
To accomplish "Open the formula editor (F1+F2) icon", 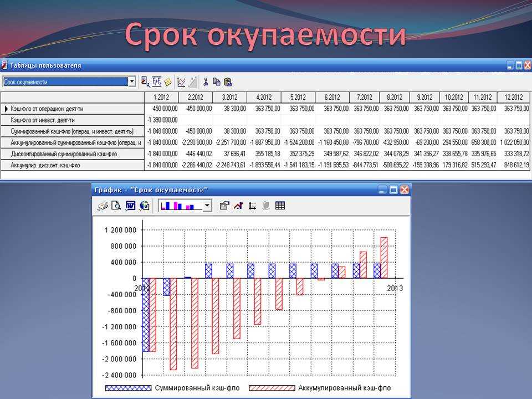I will tap(157, 81).
